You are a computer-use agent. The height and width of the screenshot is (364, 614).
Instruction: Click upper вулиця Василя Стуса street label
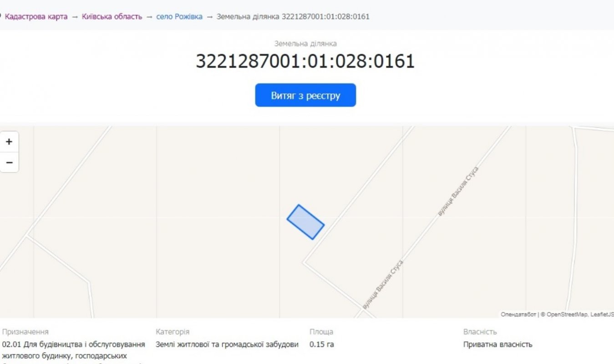tap(457, 192)
